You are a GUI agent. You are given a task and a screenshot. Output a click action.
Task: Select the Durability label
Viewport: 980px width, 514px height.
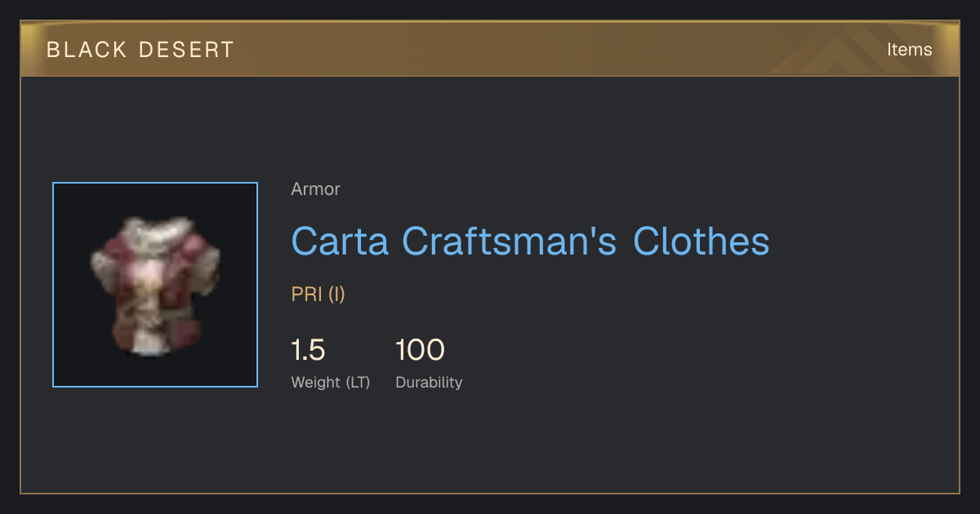tap(429, 383)
